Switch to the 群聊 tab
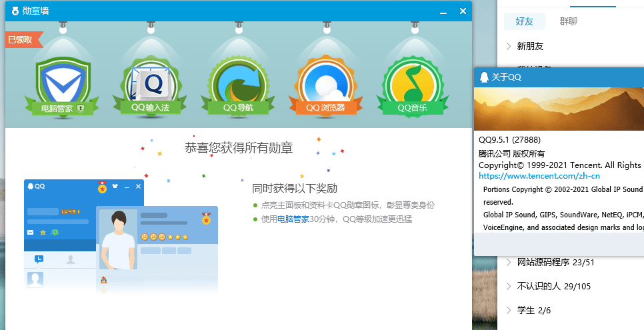The image size is (644, 330). click(x=569, y=21)
